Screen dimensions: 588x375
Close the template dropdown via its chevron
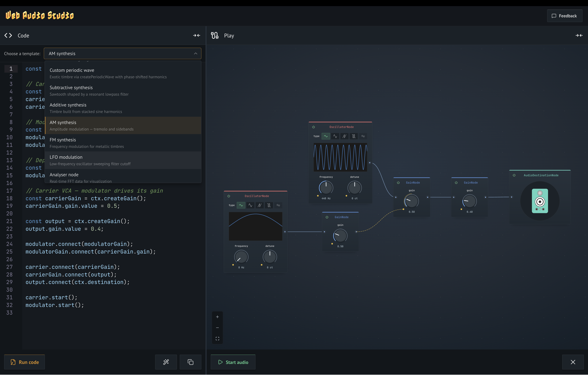click(x=196, y=53)
